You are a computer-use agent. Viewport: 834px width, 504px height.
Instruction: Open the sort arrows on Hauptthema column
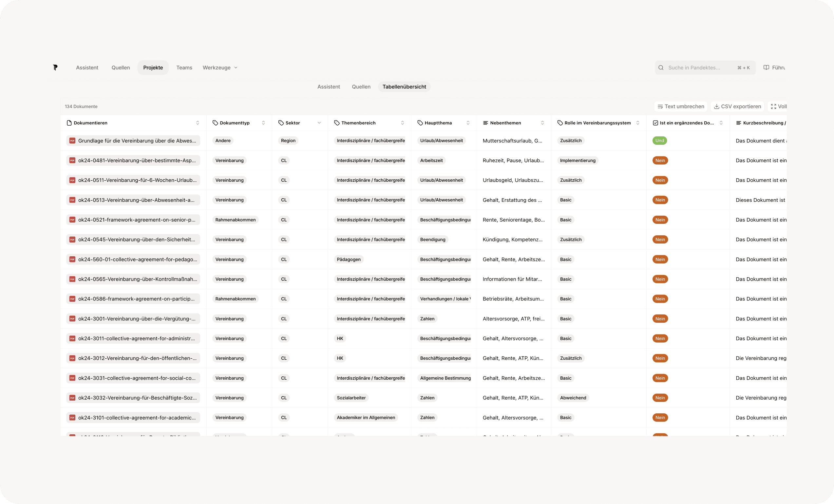tap(468, 123)
